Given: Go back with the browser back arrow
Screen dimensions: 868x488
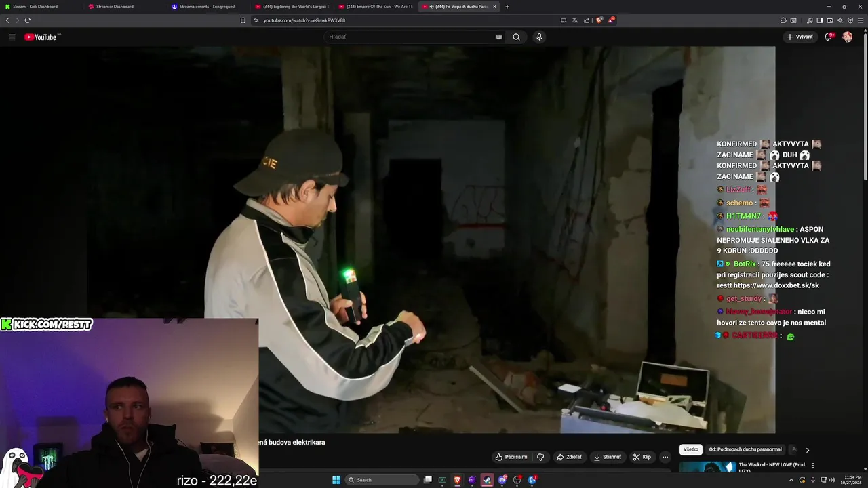Looking at the screenshot, I should tap(7, 20).
